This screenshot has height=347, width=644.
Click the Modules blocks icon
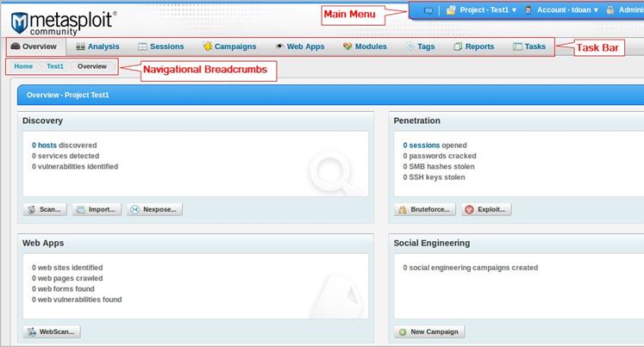(x=347, y=46)
